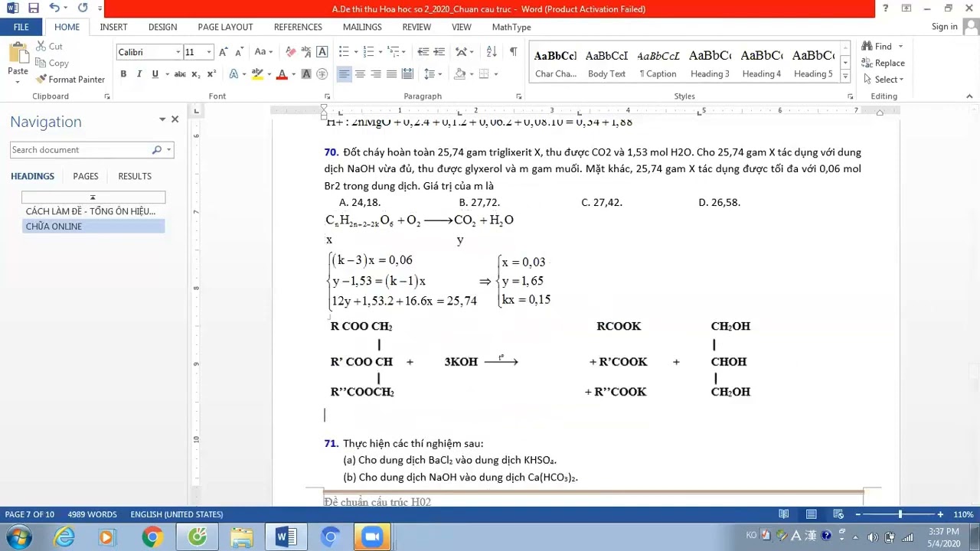Shrink the font size
Image resolution: width=980 pixels, height=551 pixels.
pos(238,52)
